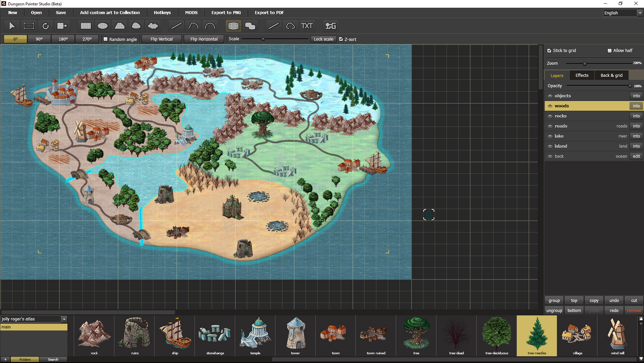Click the rotate tool icon
Viewport: 644px width, 363px height.
point(45,26)
